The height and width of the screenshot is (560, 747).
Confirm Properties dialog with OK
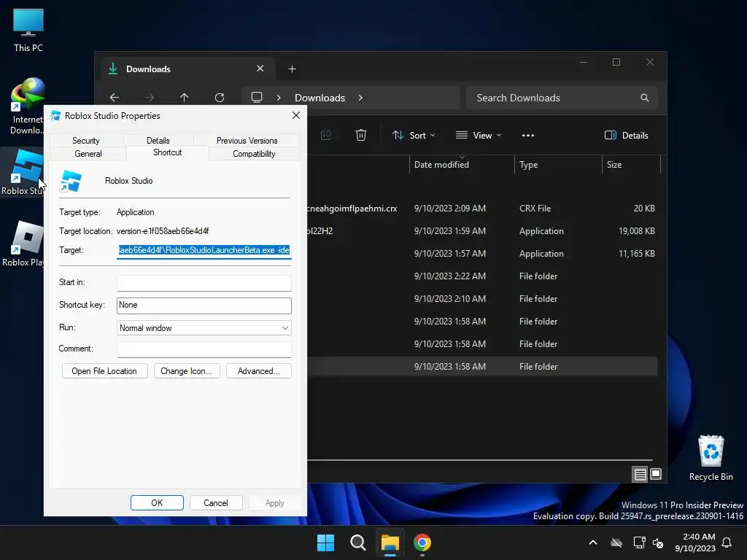tap(157, 503)
